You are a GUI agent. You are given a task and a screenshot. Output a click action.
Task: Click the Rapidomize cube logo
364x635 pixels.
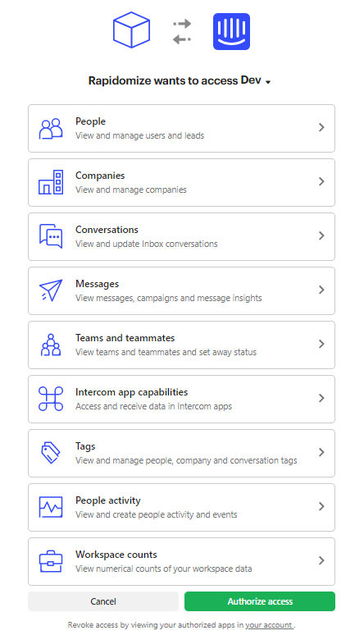[x=131, y=30]
